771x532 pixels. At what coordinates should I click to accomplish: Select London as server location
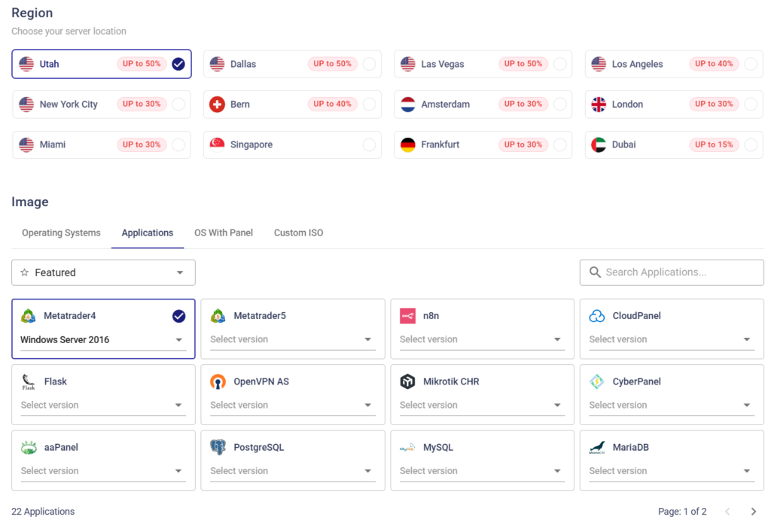[x=751, y=105]
